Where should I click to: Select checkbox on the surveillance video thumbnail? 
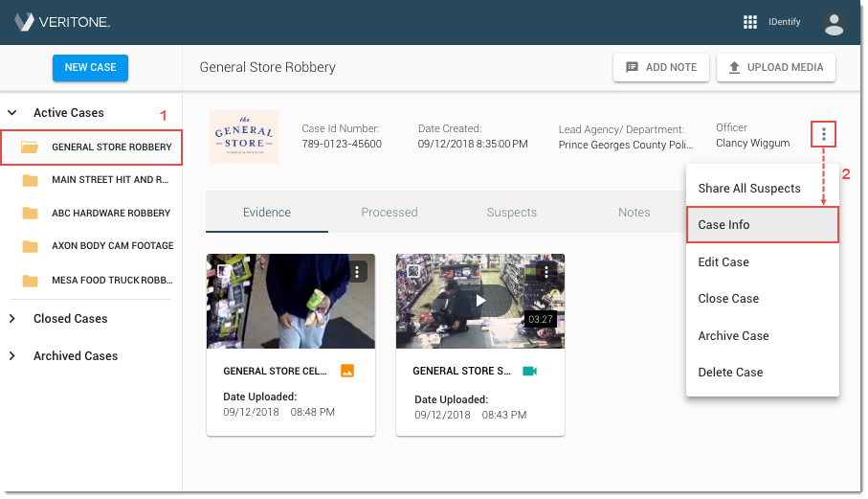tap(413, 270)
